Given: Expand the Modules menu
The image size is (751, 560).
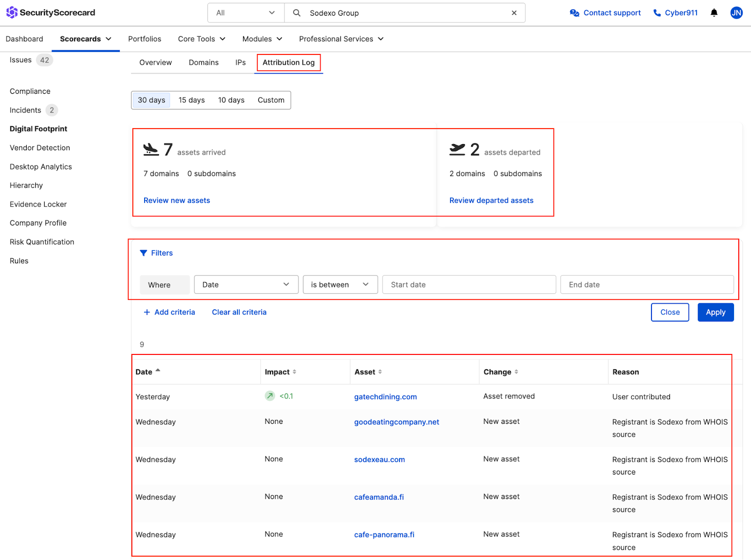Looking at the screenshot, I should point(262,39).
